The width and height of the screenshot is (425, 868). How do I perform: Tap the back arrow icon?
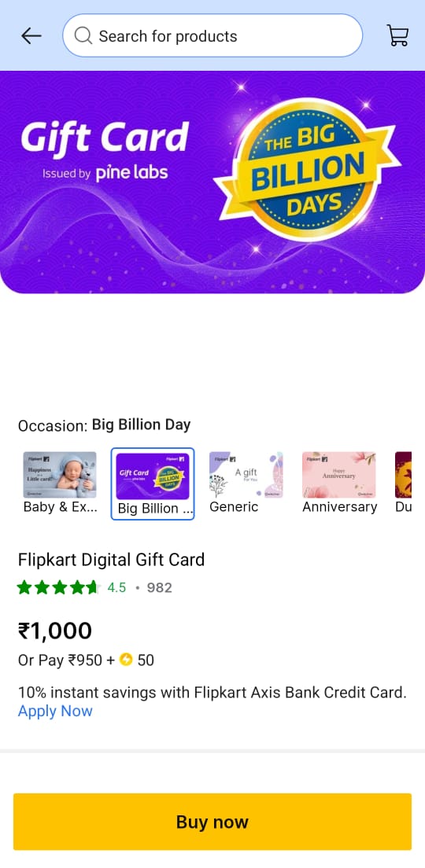pyautogui.click(x=31, y=36)
